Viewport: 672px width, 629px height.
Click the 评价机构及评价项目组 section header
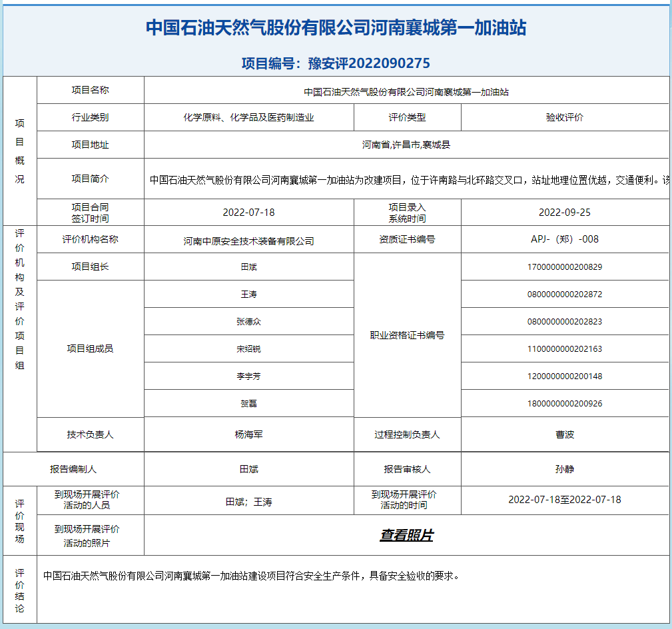click(x=20, y=299)
